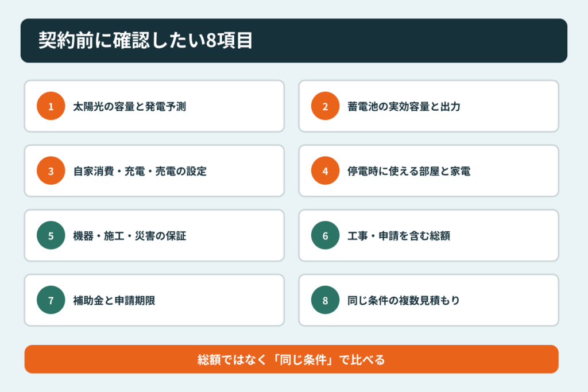Open the 同じ条件の複数見積もり item
This screenshot has height=392, width=588.
(x=404, y=301)
